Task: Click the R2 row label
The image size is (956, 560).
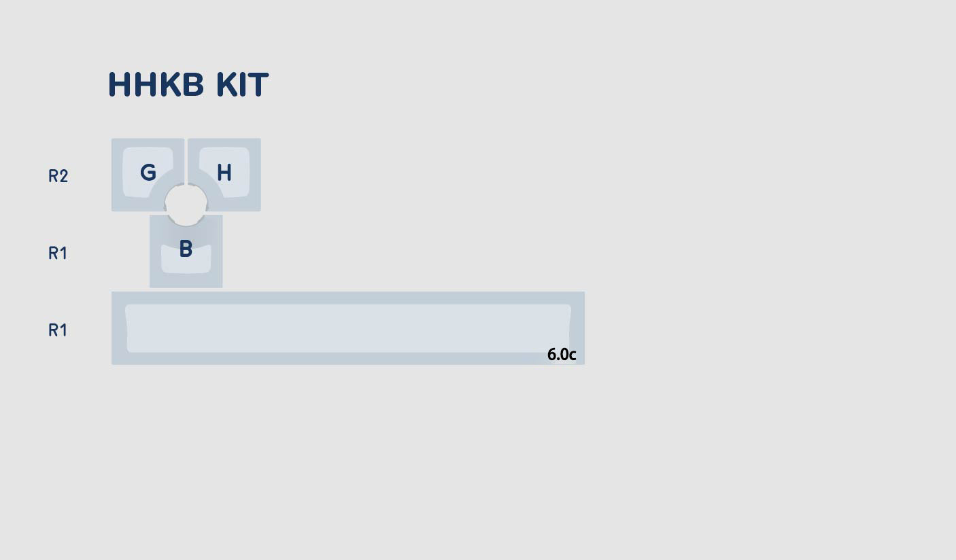Action: coord(58,177)
